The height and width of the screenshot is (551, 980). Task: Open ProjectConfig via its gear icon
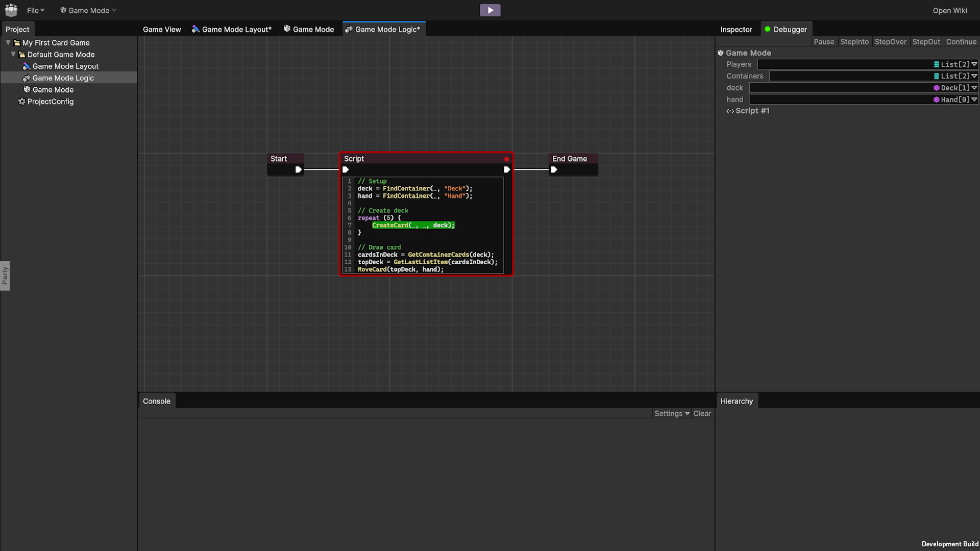(x=21, y=102)
